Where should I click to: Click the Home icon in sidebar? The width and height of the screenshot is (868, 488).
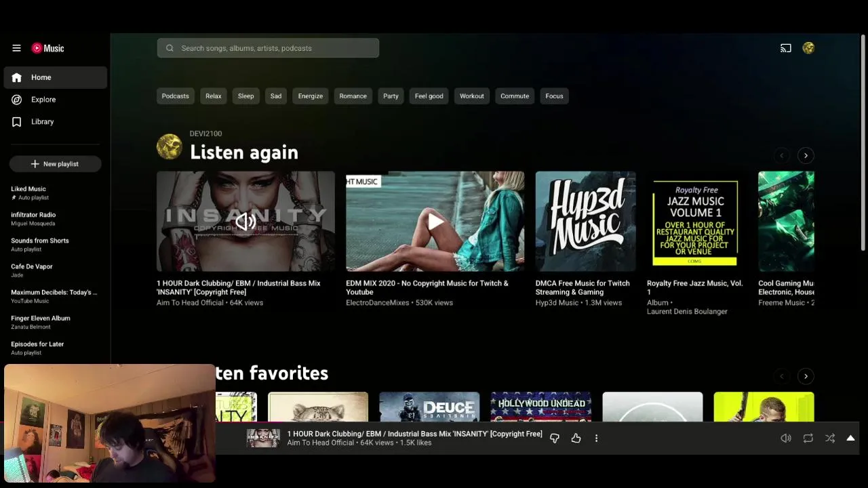click(16, 77)
